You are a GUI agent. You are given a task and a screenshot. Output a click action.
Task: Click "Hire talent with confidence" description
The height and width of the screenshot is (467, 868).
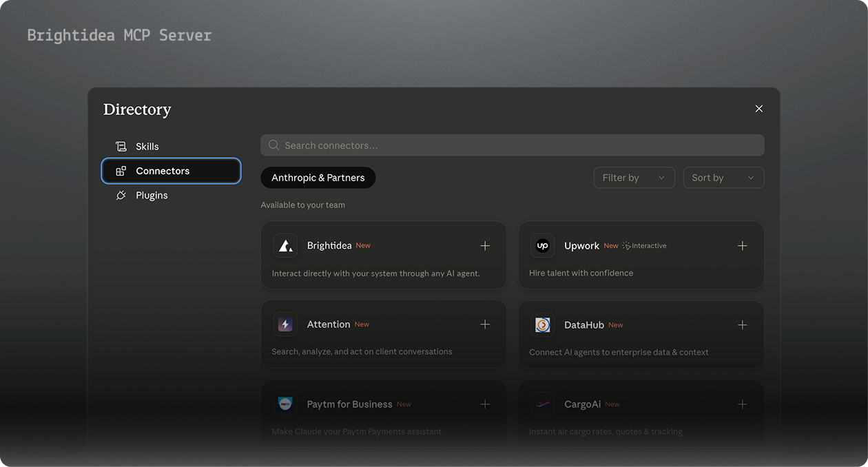pyautogui.click(x=581, y=273)
